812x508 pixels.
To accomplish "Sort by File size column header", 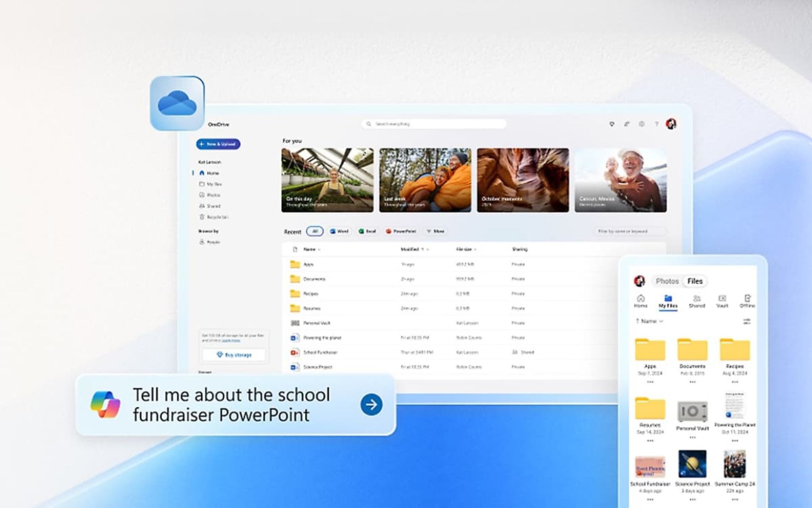I will click(466, 249).
